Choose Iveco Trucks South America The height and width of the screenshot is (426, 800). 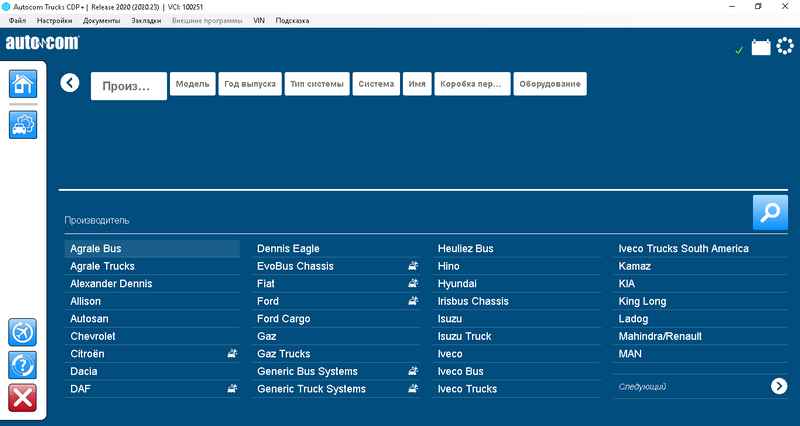tap(701, 248)
